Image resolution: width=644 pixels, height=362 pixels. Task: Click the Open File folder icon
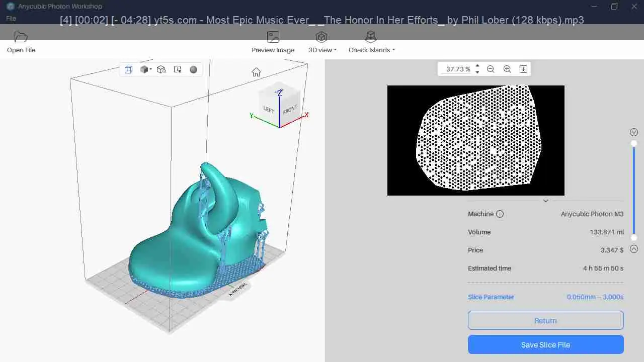(x=21, y=37)
